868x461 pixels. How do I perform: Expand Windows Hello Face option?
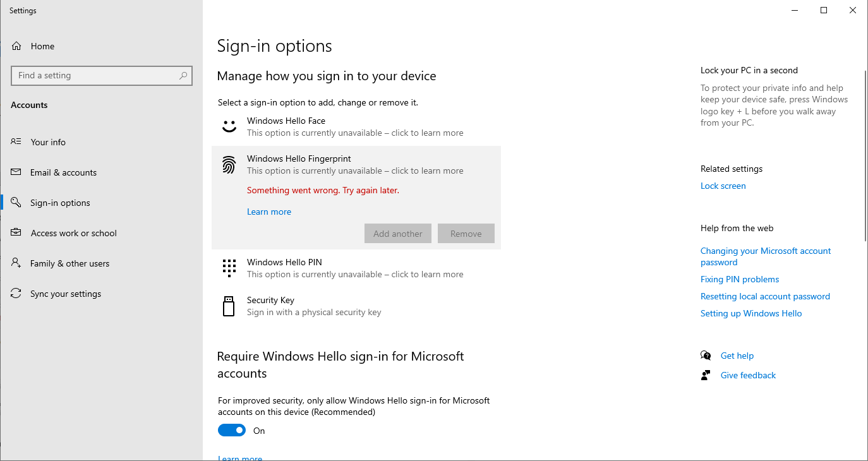356,126
